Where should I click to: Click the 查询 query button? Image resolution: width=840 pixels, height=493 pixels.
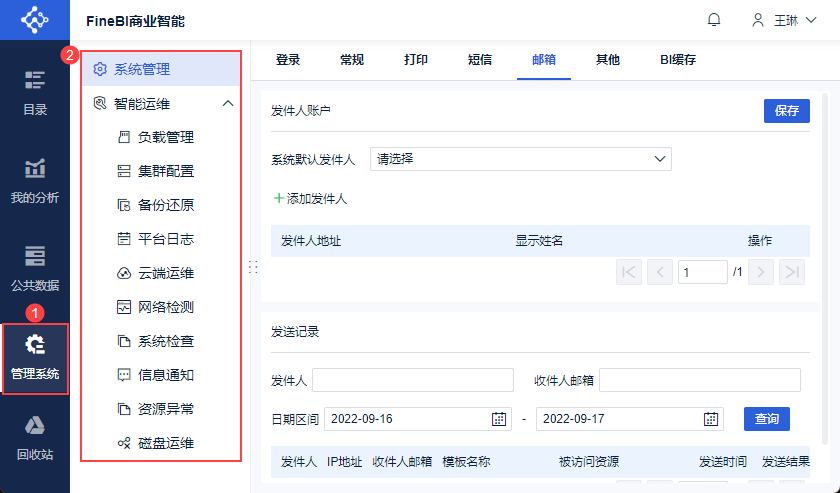coord(767,419)
